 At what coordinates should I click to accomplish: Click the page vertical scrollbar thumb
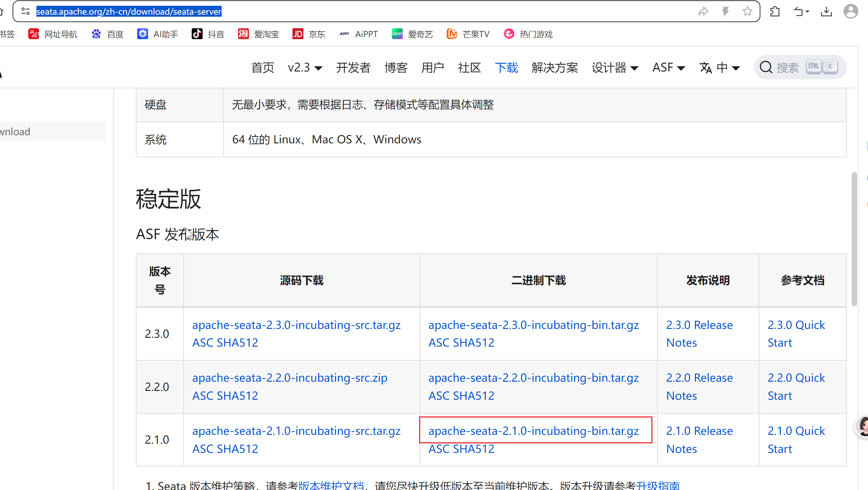[x=854, y=239]
